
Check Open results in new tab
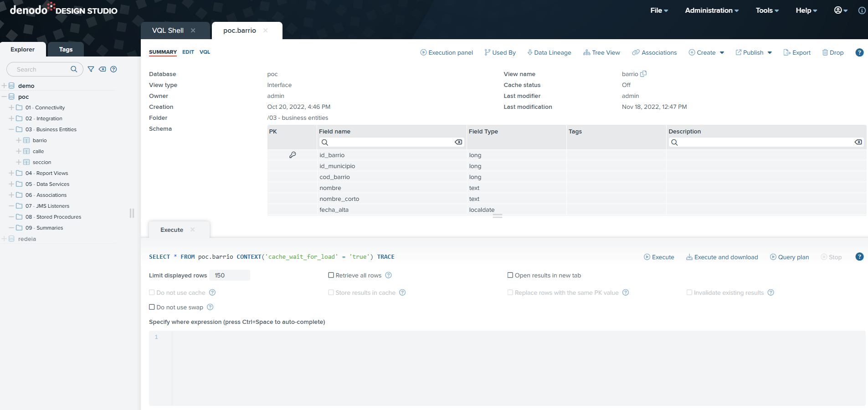[x=510, y=275]
